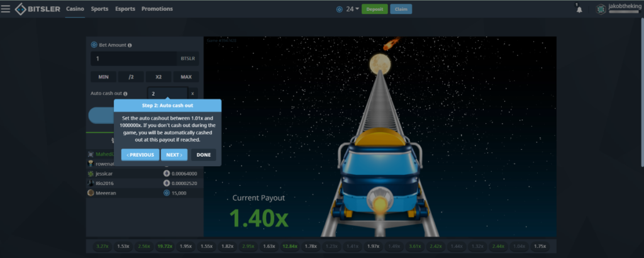Click the 2.42x history chip

coord(435,247)
